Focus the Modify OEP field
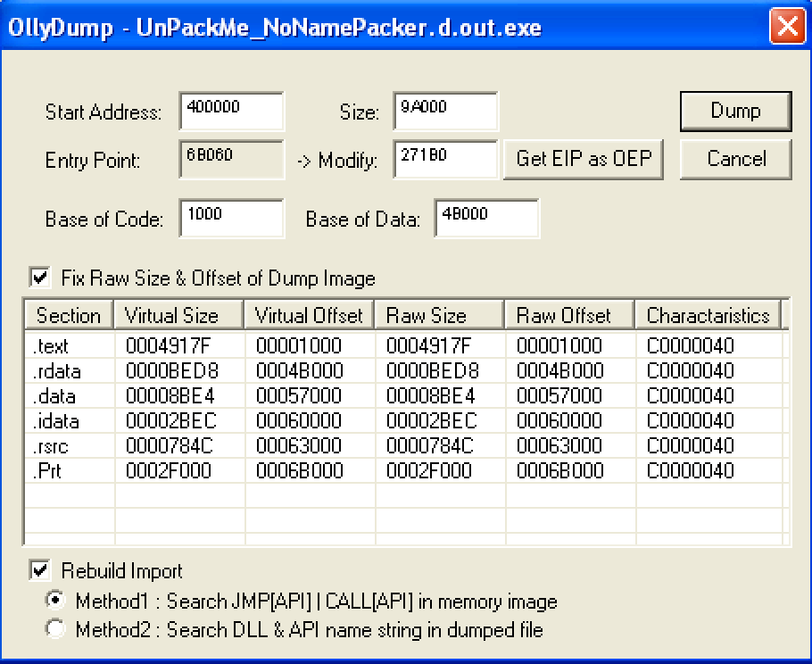Image resolution: width=812 pixels, height=664 pixels. pos(445,159)
